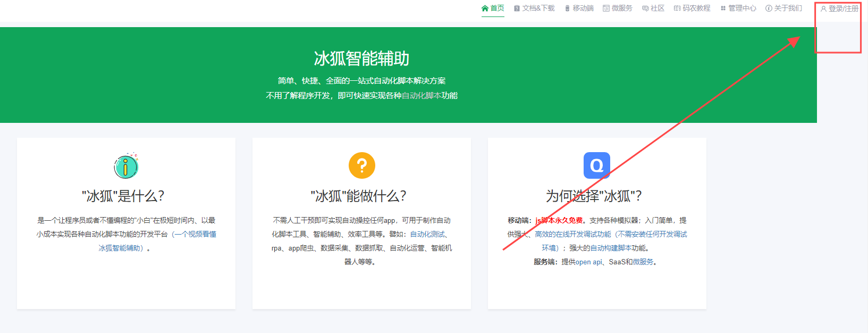Click the orange question mark icon
This screenshot has width=868, height=333.
click(362, 165)
